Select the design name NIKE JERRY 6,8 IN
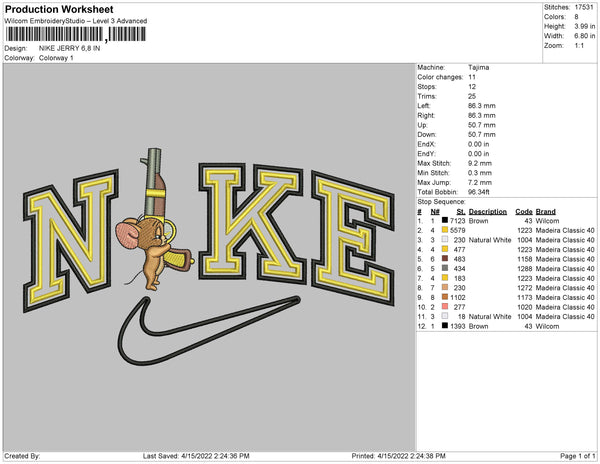600x464 pixels. [70, 49]
